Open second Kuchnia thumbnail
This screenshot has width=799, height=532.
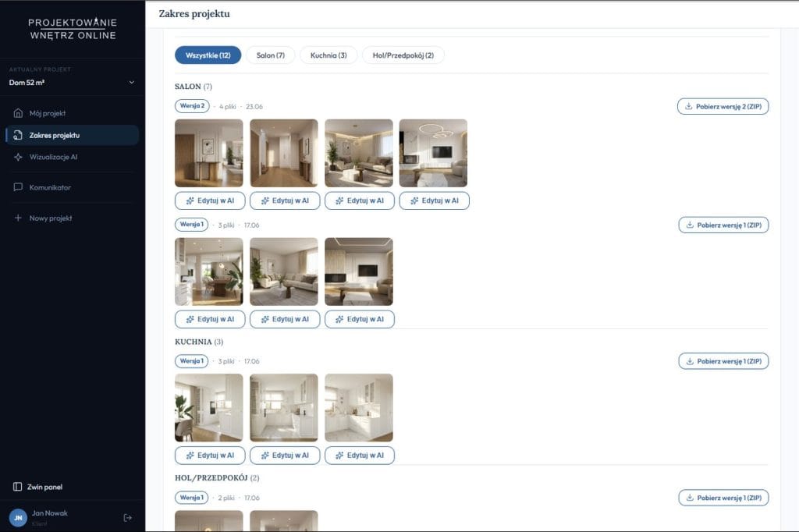[x=284, y=408]
